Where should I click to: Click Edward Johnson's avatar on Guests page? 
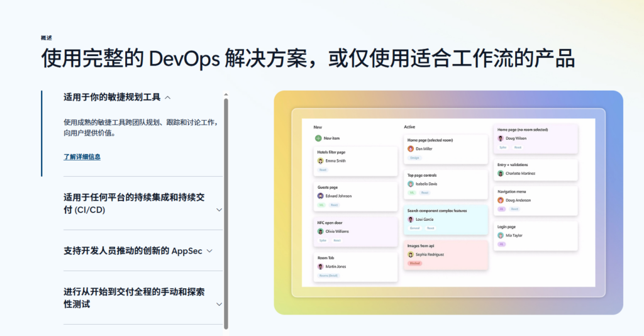320,196
